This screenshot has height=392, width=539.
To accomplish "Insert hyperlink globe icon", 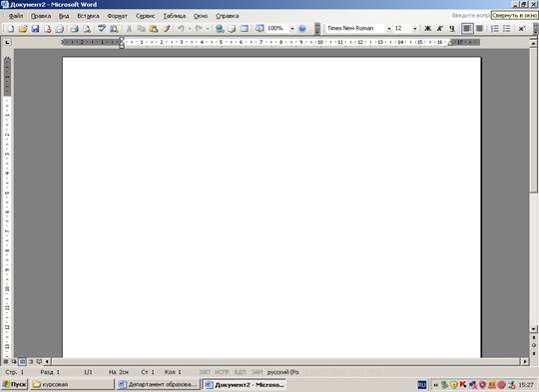I will pos(220,29).
